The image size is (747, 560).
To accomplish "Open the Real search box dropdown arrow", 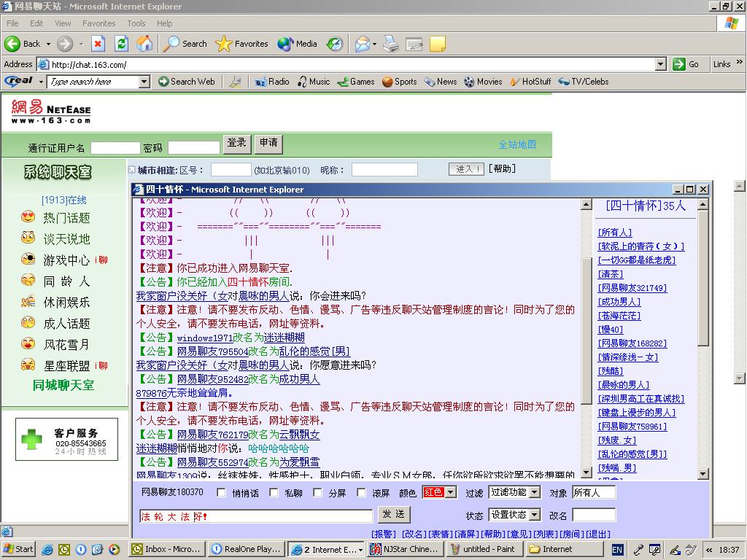I will (x=144, y=82).
